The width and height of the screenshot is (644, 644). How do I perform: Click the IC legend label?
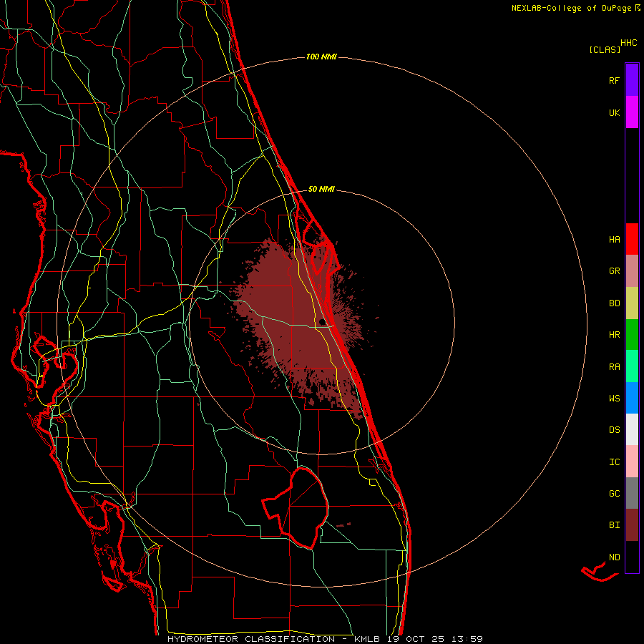pyautogui.click(x=614, y=462)
